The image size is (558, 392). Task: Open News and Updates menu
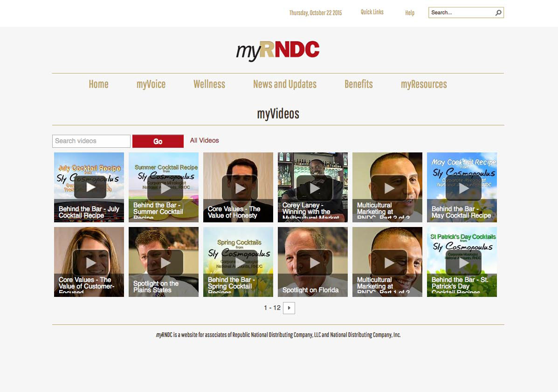pyautogui.click(x=285, y=84)
